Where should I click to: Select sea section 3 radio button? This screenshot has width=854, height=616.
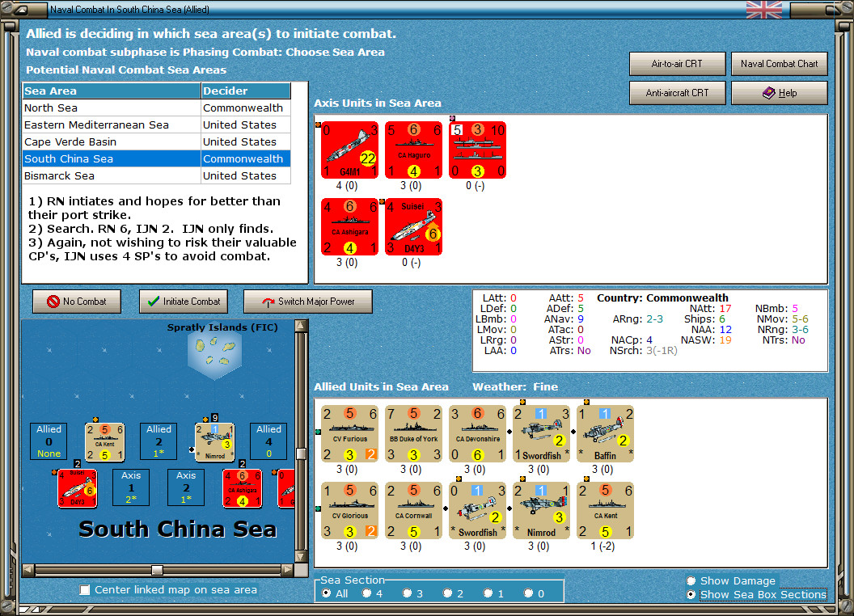pyautogui.click(x=407, y=593)
